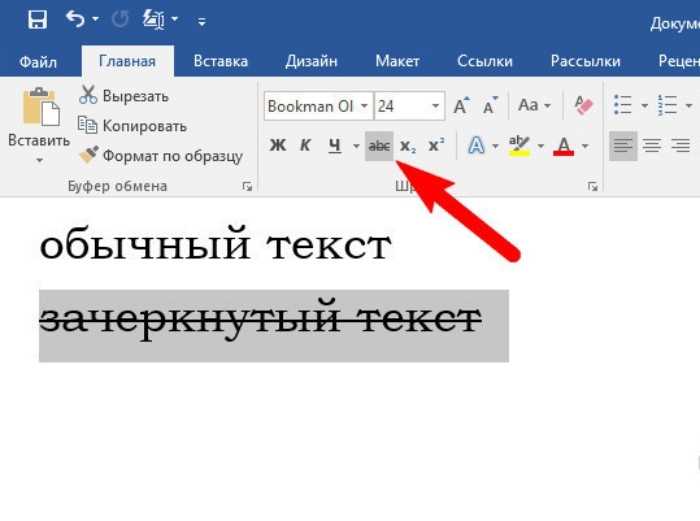Open the font color dropdown arrow
Image resolution: width=700 pixels, height=521 pixels.
(x=585, y=146)
